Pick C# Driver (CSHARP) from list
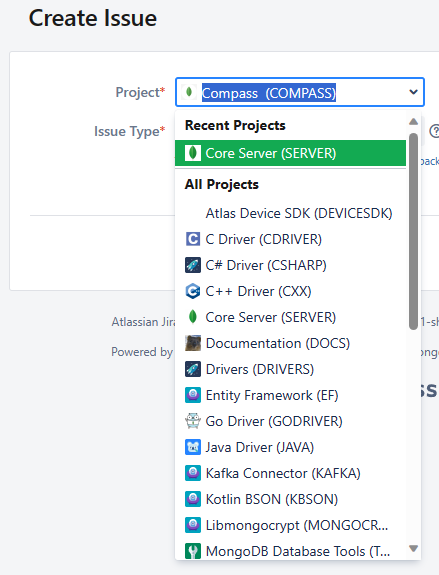This screenshot has width=439, height=575. [x=290, y=265]
